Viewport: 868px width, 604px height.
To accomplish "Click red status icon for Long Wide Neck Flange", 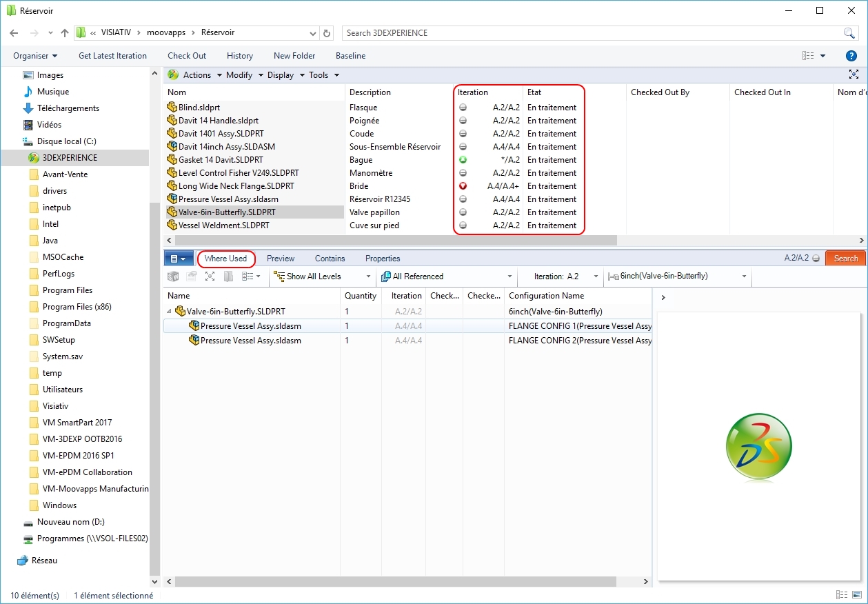I will [463, 186].
